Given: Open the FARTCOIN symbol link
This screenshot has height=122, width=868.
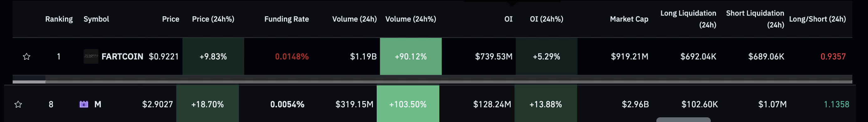Looking at the screenshot, I should (x=122, y=56).
